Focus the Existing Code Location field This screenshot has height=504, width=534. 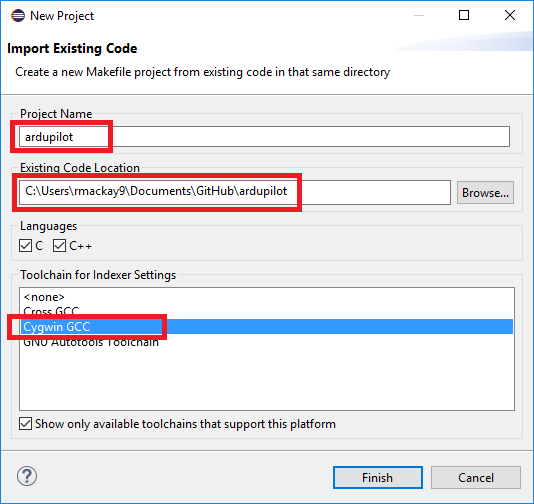pyautogui.click(x=235, y=192)
